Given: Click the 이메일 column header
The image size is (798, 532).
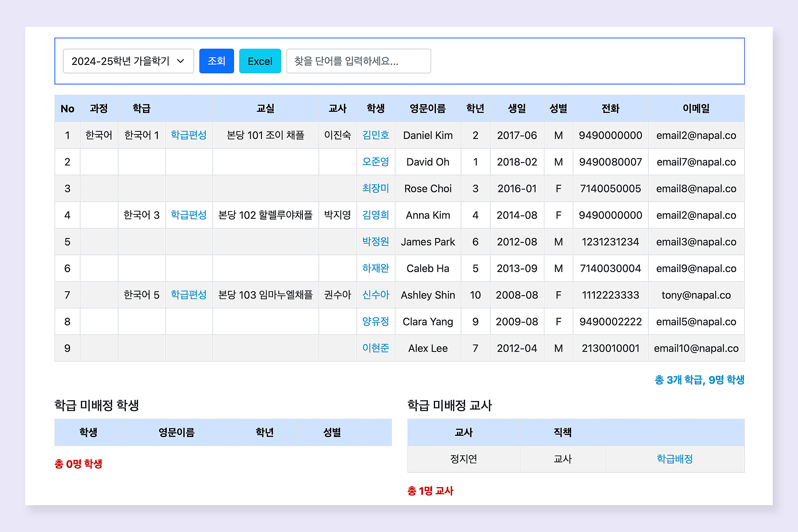Looking at the screenshot, I should point(696,108).
